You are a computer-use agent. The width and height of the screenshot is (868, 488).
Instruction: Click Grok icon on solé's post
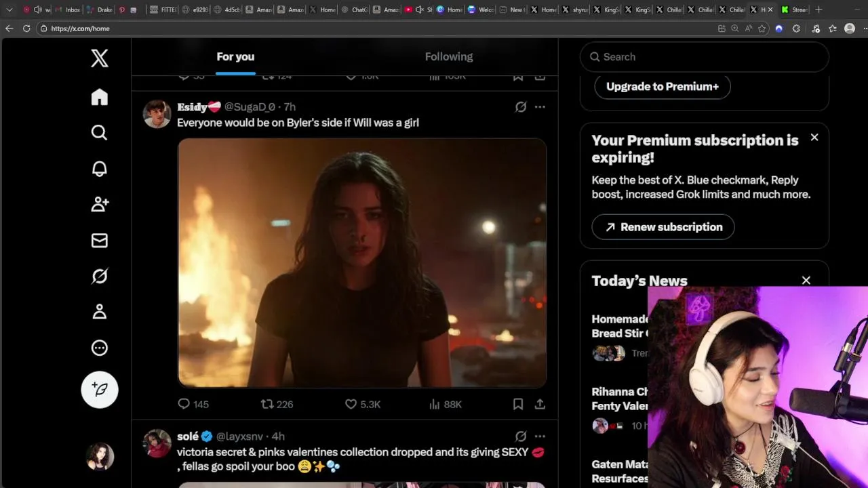click(x=521, y=436)
